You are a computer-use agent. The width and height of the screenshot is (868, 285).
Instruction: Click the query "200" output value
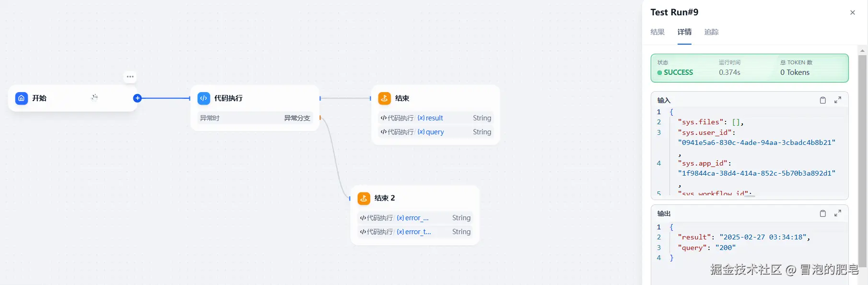click(726, 248)
